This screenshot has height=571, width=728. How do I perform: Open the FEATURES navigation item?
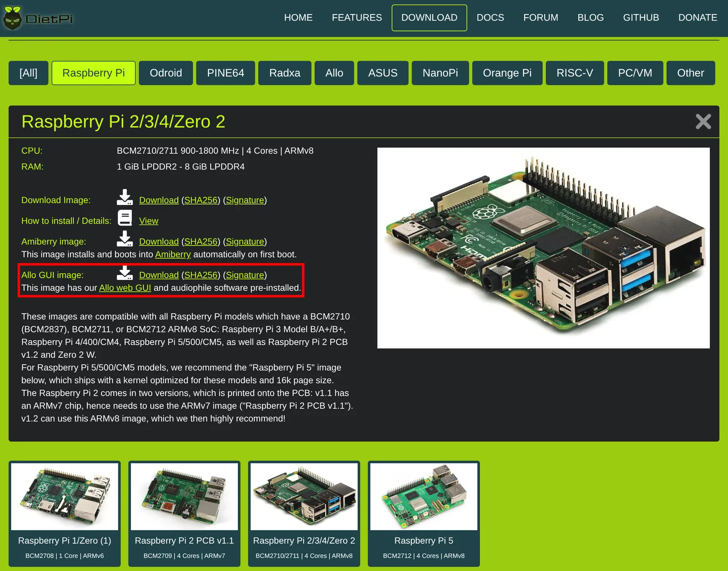357,18
